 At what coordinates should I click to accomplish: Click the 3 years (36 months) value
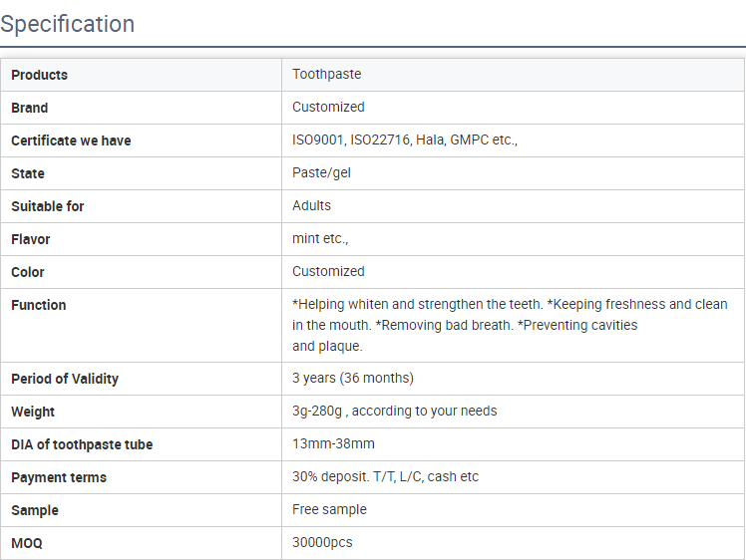[x=353, y=378]
